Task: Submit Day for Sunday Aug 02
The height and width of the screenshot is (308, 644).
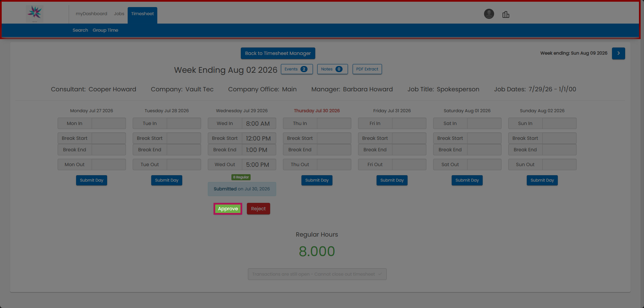Action: [x=542, y=180]
